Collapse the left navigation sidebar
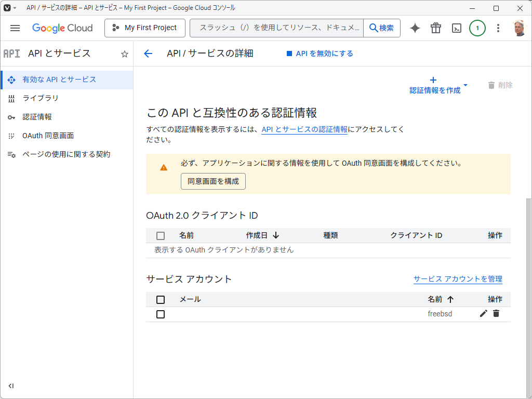Viewport: 532px width, 399px height. (11, 386)
